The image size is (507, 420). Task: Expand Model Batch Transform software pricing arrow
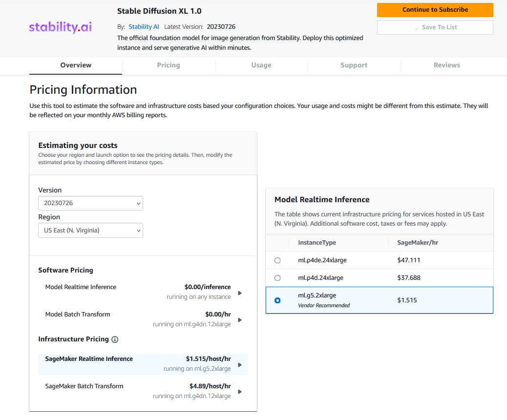(240, 320)
